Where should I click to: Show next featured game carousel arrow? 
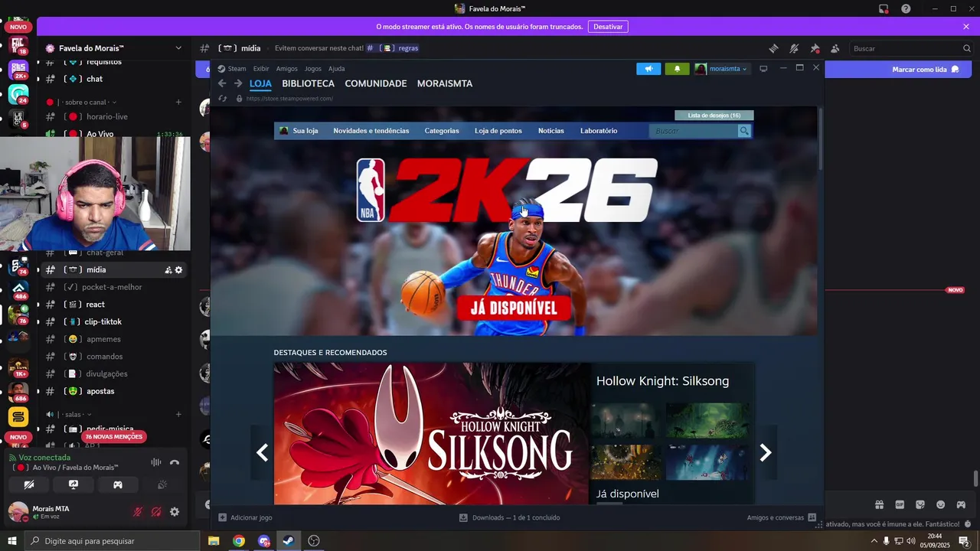(766, 453)
